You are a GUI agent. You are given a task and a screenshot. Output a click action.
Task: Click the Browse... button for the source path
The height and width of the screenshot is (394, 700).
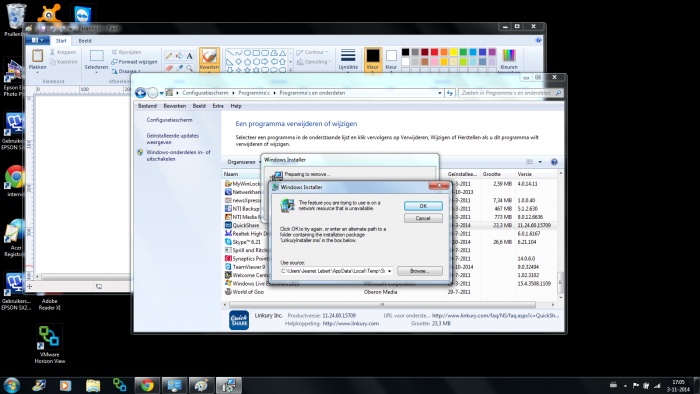(x=420, y=271)
